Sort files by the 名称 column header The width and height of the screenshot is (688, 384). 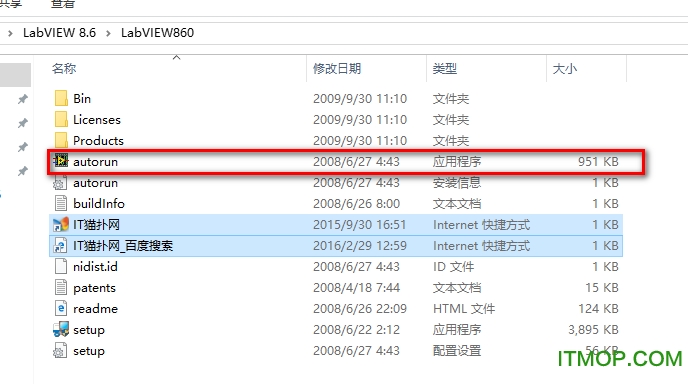tap(64, 68)
